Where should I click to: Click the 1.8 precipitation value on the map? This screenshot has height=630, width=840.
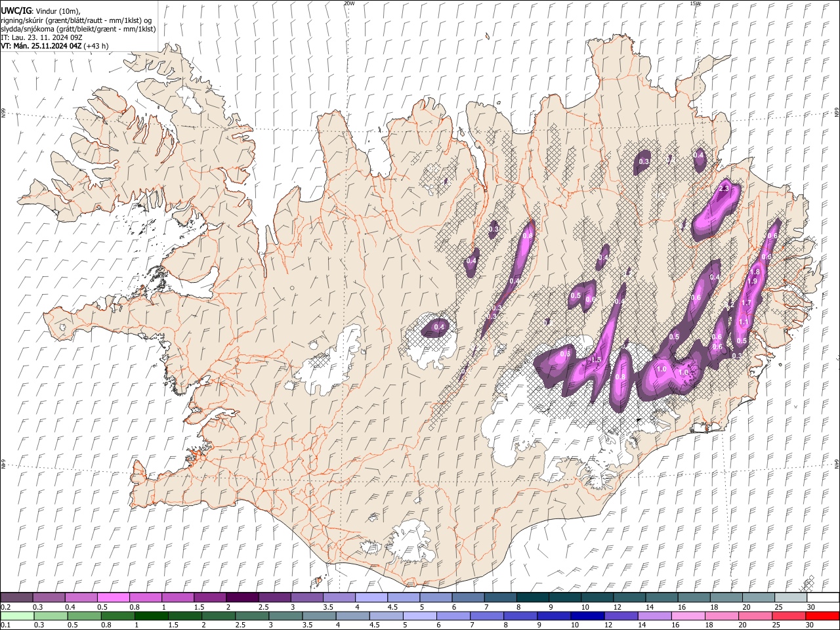755,272
